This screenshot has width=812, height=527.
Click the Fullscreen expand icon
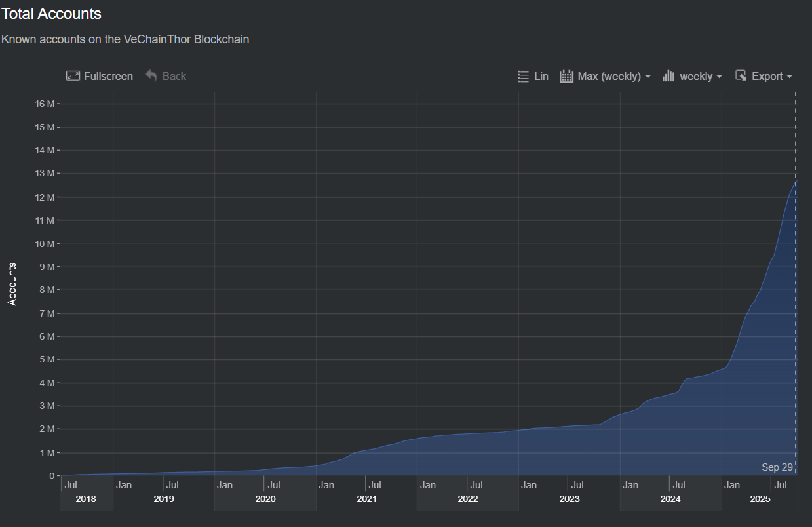pos(73,76)
